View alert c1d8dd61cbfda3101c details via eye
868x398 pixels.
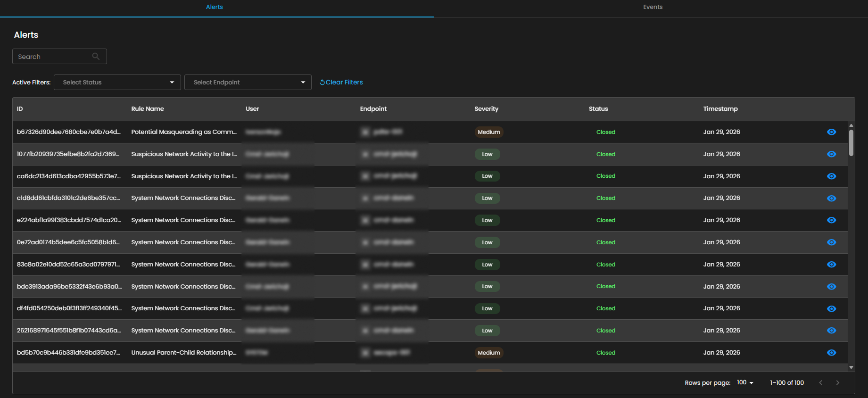(831, 199)
